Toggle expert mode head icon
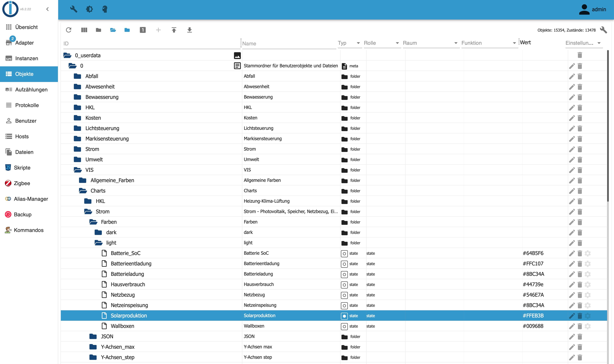 [x=105, y=9]
